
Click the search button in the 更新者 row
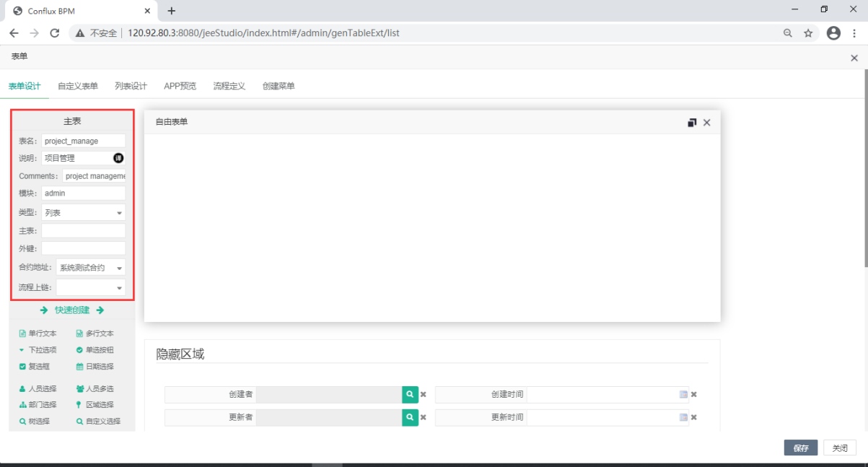(x=410, y=417)
